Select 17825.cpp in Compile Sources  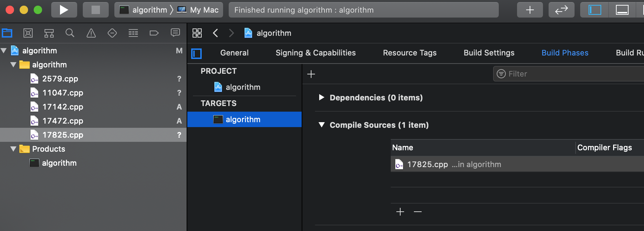pos(517,164)
